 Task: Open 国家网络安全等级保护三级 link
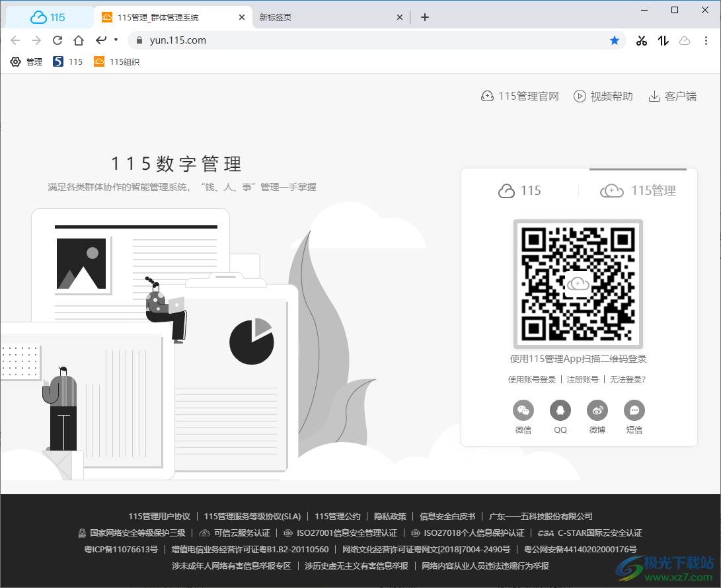coord(132,533)
